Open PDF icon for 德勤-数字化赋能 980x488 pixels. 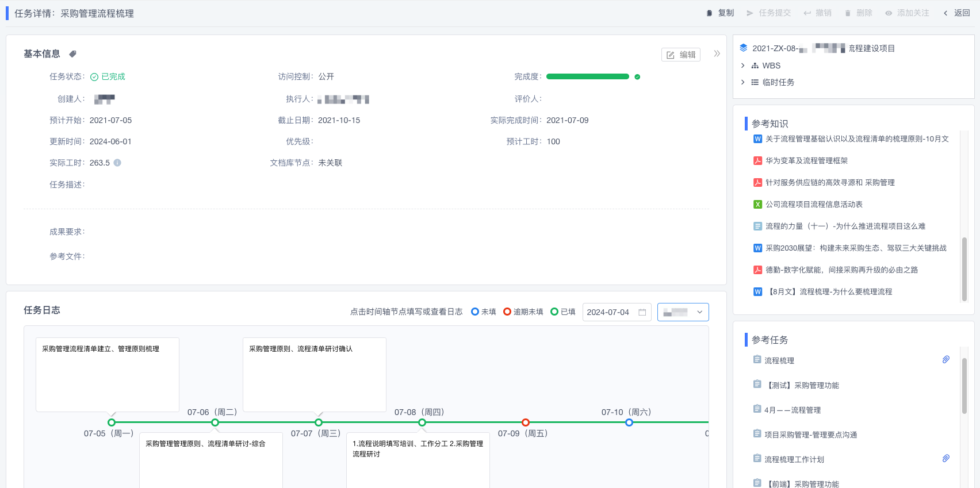[x=758, y=270]
